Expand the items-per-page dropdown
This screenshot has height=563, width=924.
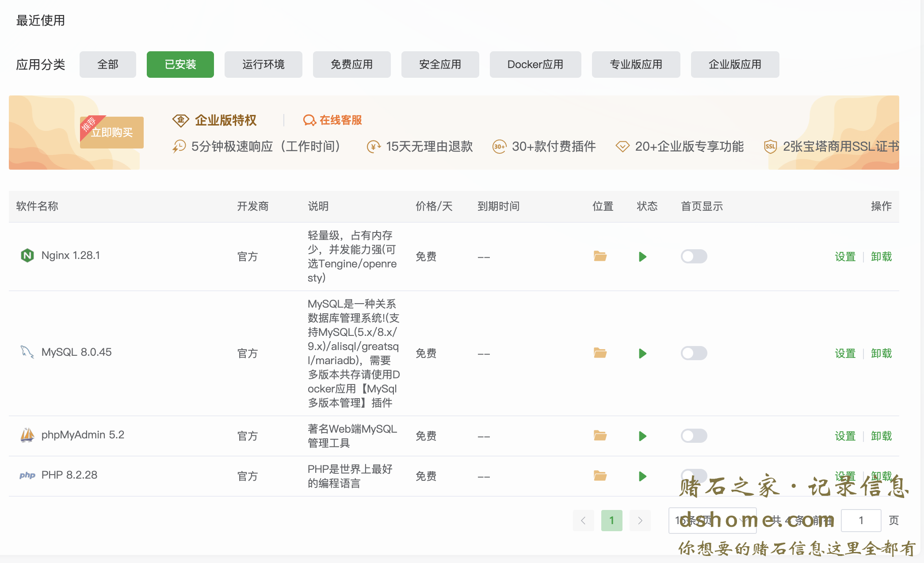click(712, 521)
